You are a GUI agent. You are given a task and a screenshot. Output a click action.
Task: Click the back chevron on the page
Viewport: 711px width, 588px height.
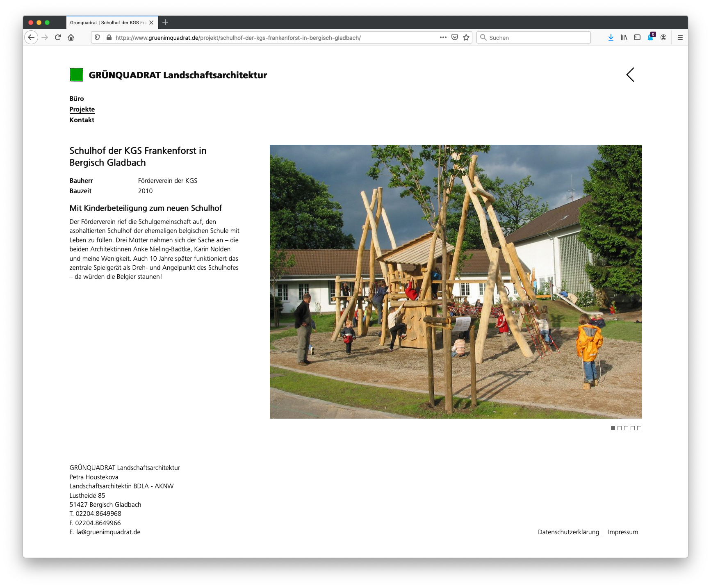coord(630,75)
